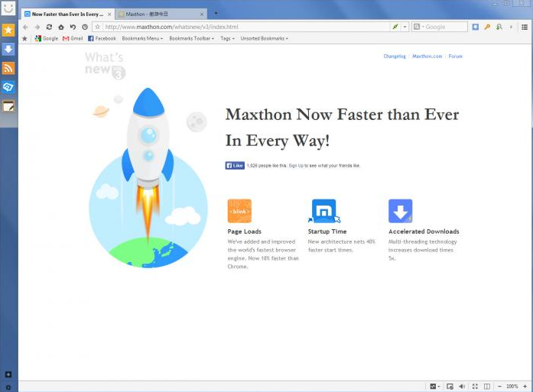Close the second Maxthon tab
This screenshot has height=392, width=533.
click(x=202, y=15)
